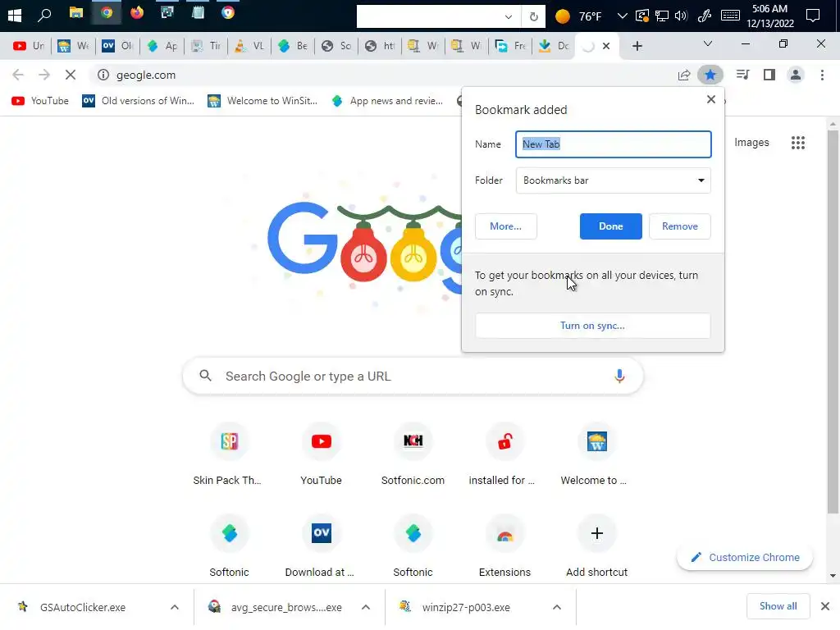This screenshot has width=840, height=630.
Task: Open Old versions of Win... bookmark
Action: (x=138, y=101)
